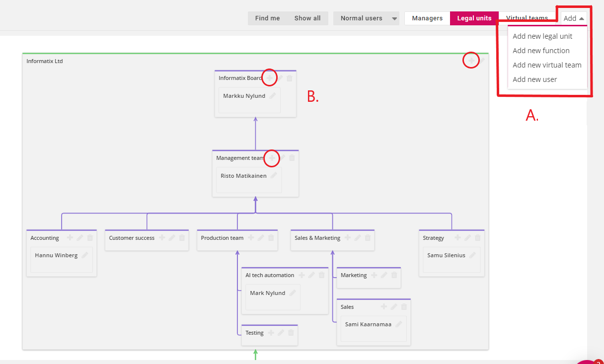Edit Testing function pencil icon

[x=281, y=333]
